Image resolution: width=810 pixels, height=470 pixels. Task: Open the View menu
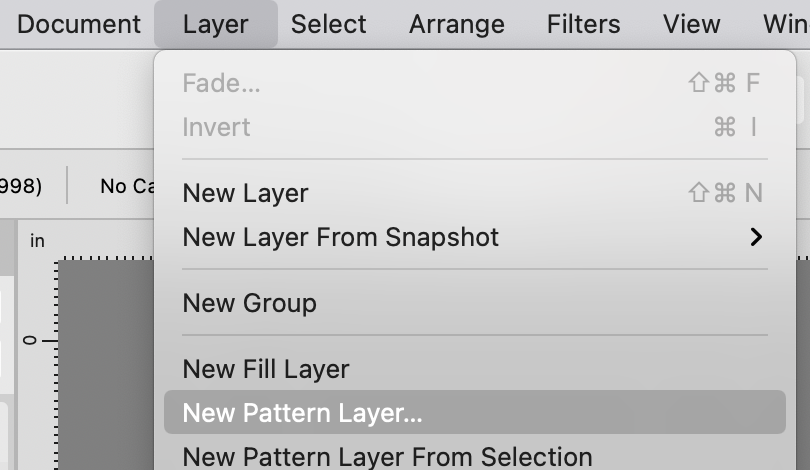click(x=691, y=24)
